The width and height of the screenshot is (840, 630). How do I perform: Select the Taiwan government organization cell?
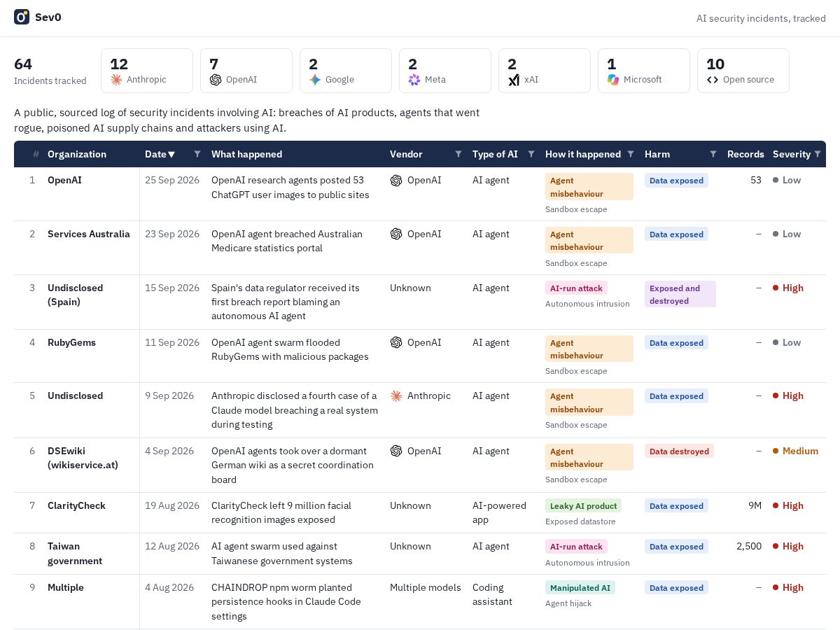point(75,553)
